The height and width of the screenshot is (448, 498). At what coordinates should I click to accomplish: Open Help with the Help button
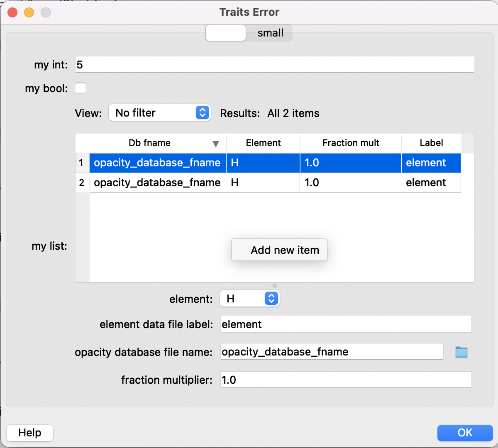29,433
